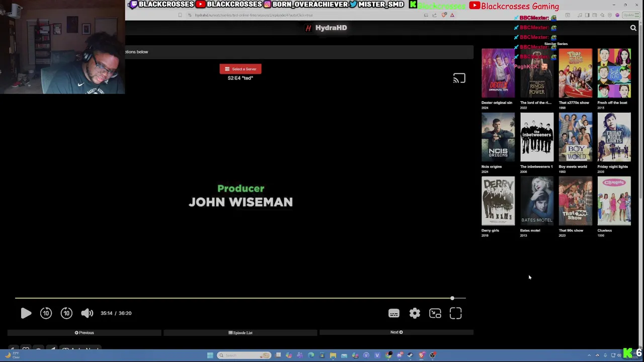Click the 'S2:E4 "ted"' episode label

pos(240,78)
